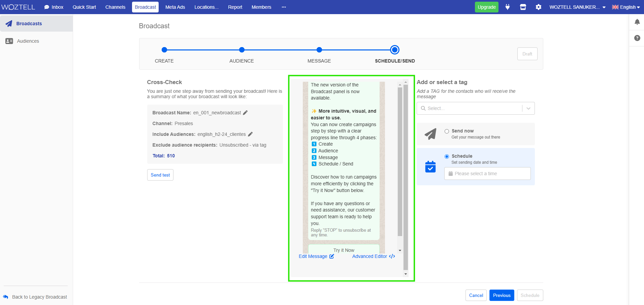The image size is (644, 305).
Task: Select the Send now radio button
Action: pos(447,131)
